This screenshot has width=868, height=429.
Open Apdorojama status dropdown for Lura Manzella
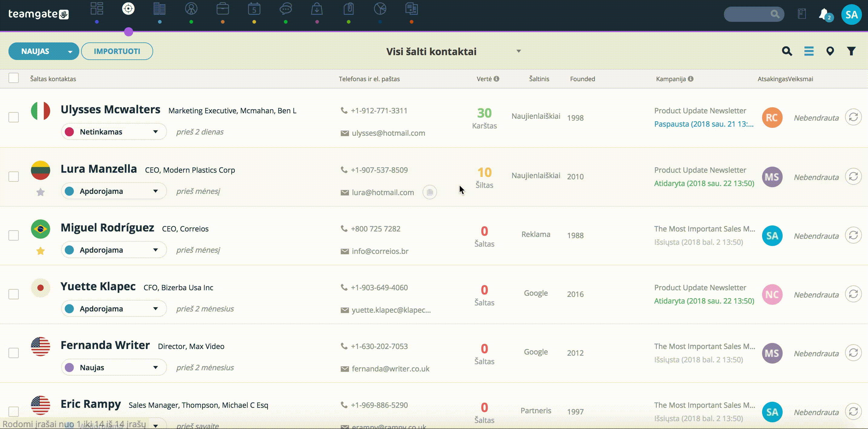coord(114,191)
